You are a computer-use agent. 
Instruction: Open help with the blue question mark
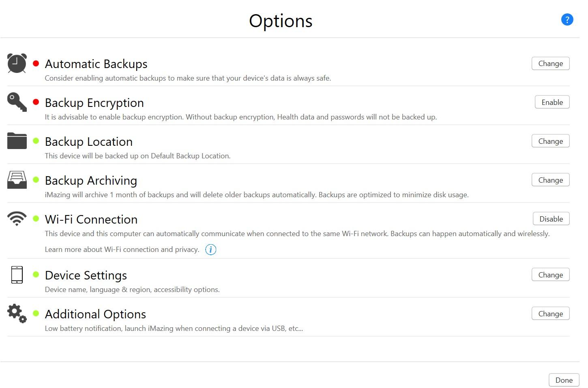pos(567,19)
